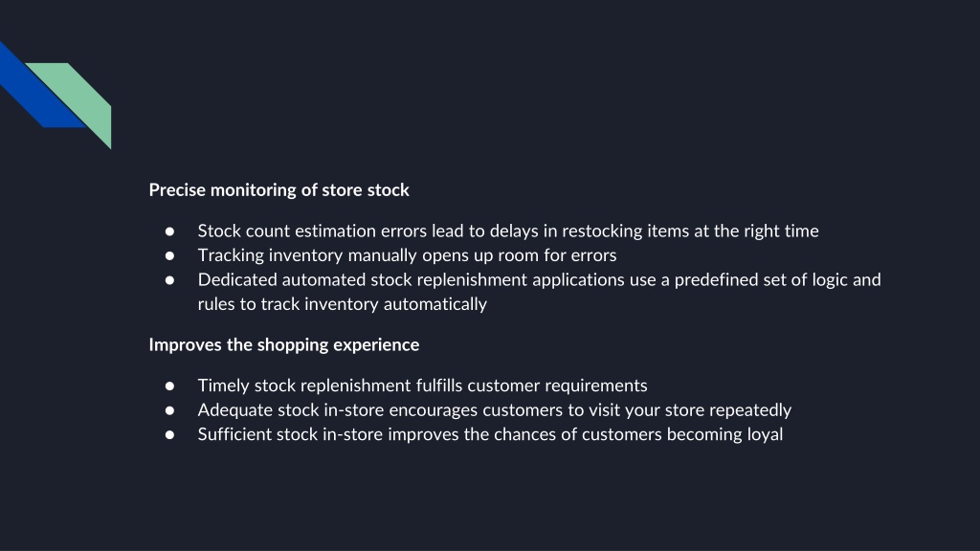This screenshot has height=551, width=980.
Task: Select the bullet dot before 'Timely stock replenishment'
Action: [x=169, y=386]
